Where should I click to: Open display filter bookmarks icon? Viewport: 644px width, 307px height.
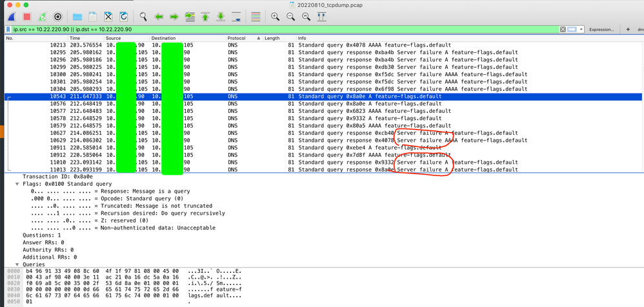tap(8, 30)
